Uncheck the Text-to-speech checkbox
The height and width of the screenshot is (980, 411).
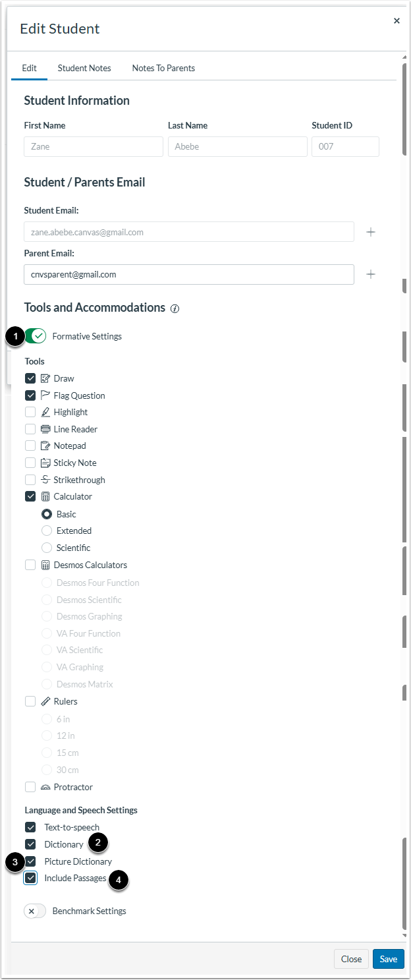30,827
